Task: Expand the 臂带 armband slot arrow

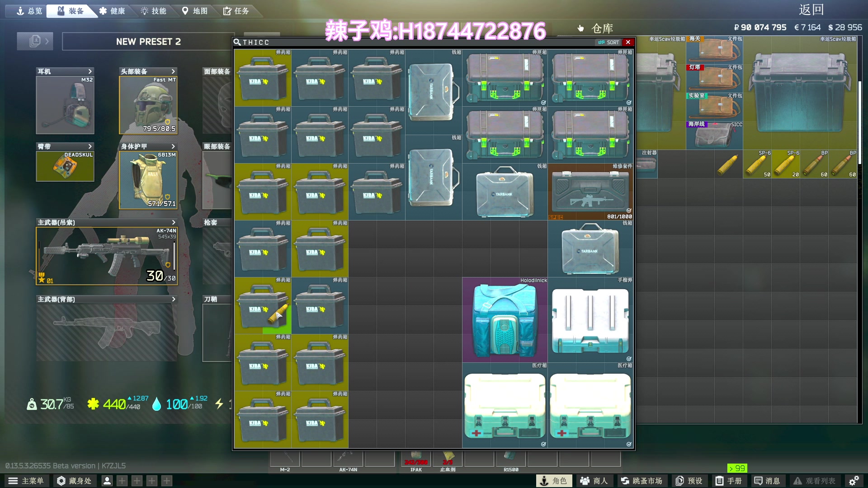Action: coord(90,146)
